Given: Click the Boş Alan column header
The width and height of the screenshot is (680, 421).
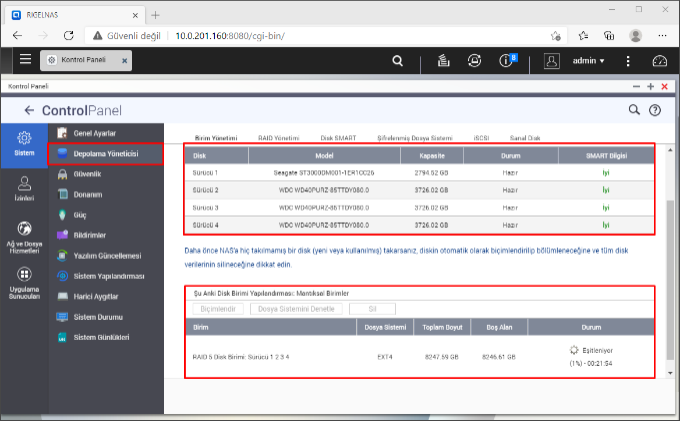Looking at the screenshot, I should coord(499,327).
